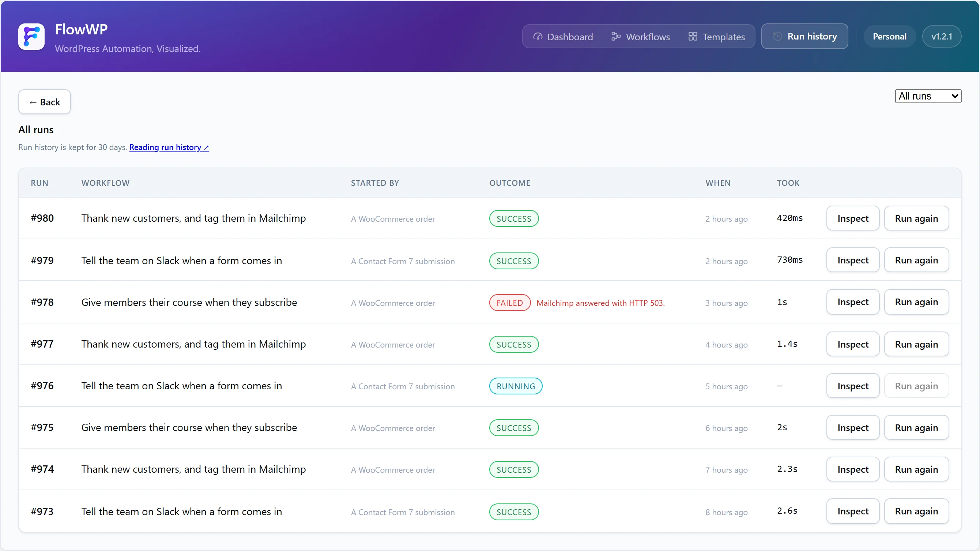The height and width of the screenshot is (551, 980).
Task: Inspect run #977
Action: click(852, 344)
